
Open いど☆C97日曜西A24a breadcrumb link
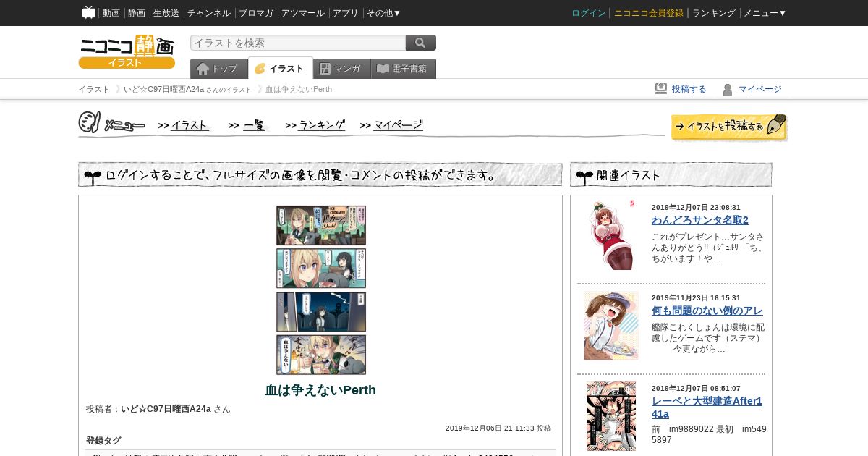tap(163, 89)
